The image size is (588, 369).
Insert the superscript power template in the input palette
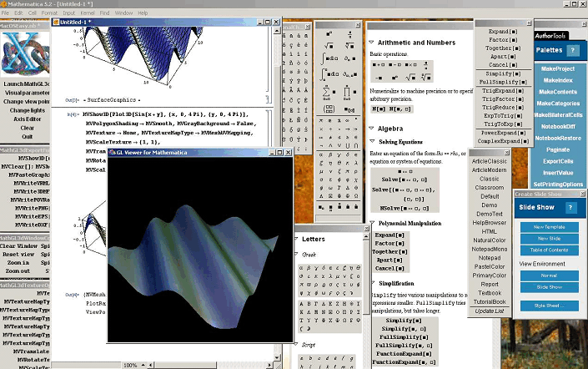[x=329, y=33]
